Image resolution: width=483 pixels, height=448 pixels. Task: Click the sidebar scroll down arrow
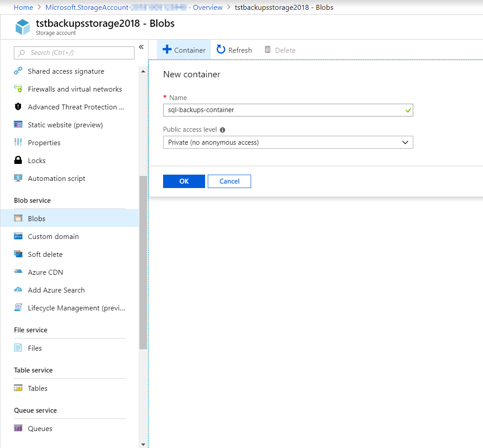pos(143,444)
